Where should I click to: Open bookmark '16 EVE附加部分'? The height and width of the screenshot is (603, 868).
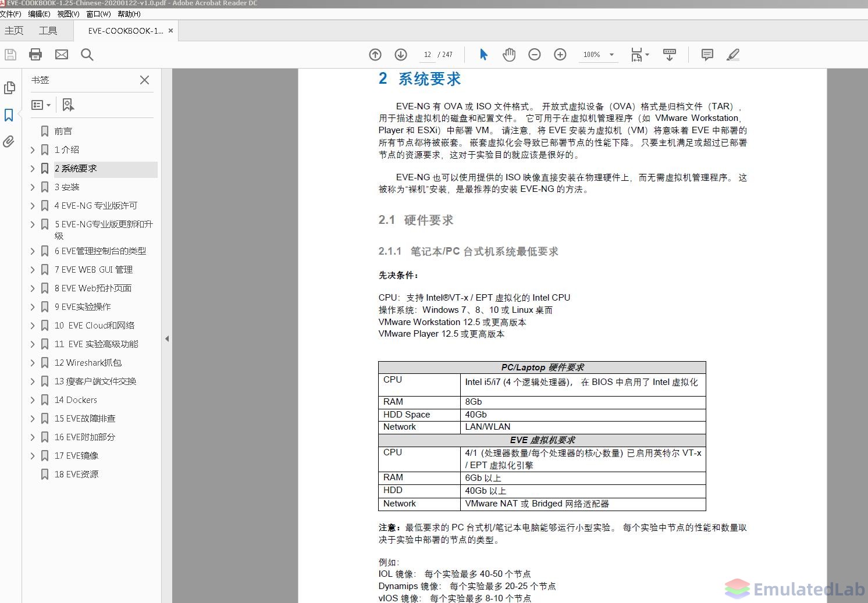[85, 437]
